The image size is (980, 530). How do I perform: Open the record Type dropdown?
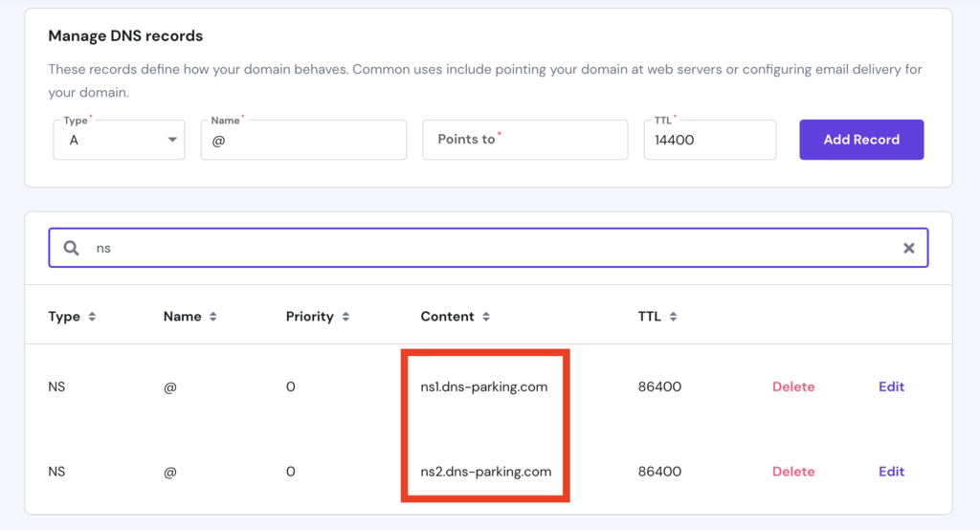119,140
